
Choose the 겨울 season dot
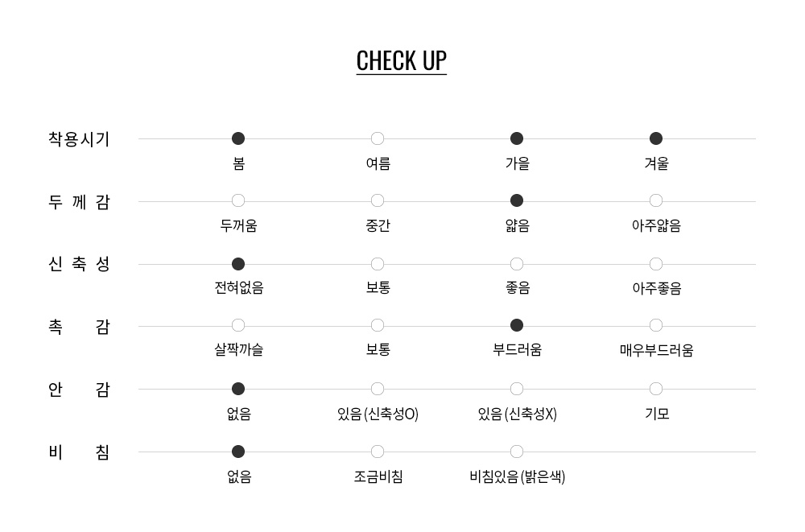(x=656, y=138)
